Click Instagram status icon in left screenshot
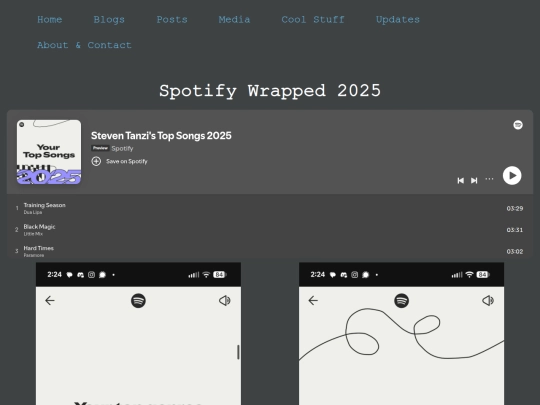 click(x=91, y=275)
